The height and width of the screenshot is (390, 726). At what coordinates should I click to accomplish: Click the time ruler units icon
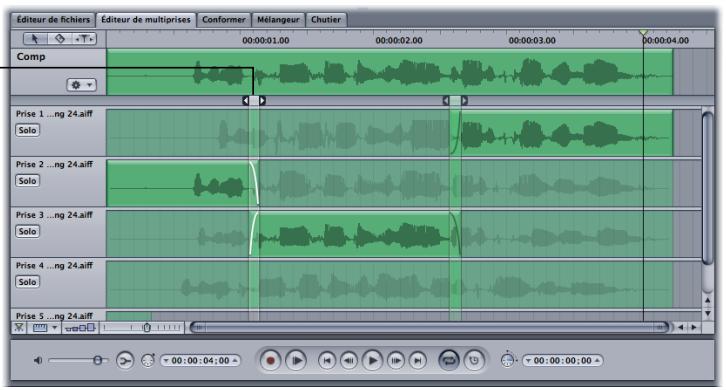(x=40, y=327)
